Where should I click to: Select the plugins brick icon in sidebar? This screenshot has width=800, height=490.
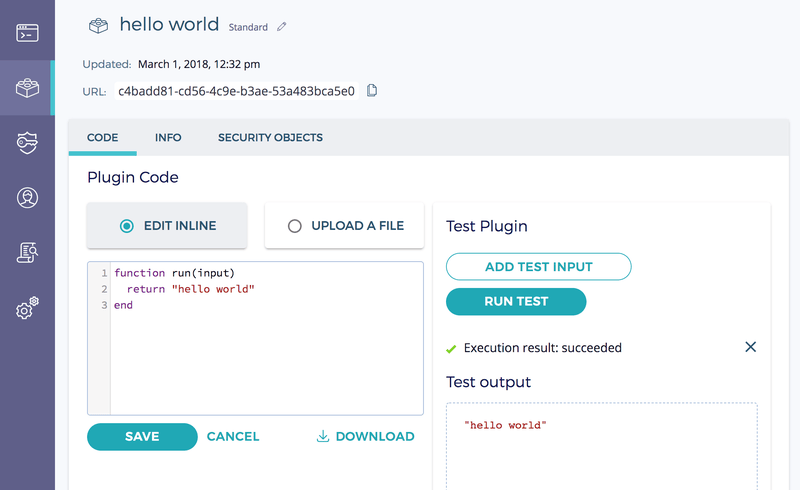[x=27, y=88]
